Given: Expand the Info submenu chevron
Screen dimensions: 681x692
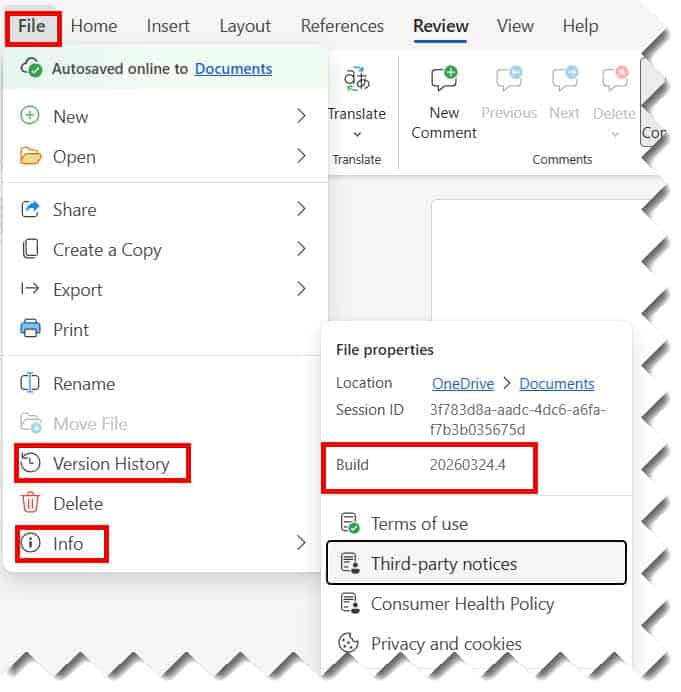Looking at the screenshot, I should [x=301, y=543].
